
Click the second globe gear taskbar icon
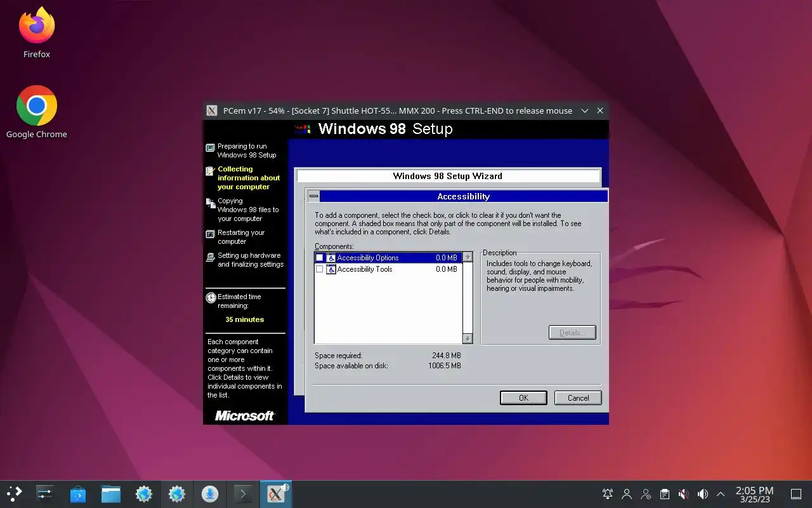(177, 494)
